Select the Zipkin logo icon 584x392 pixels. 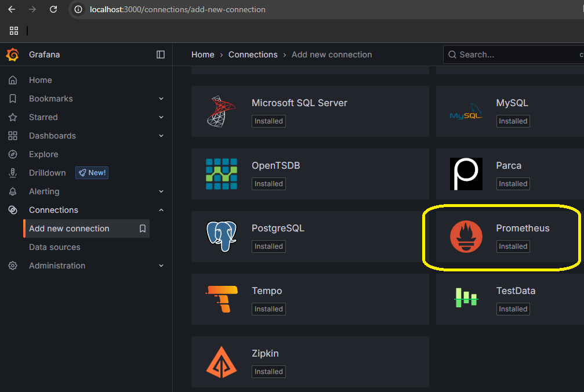click(x=222, y=362)
